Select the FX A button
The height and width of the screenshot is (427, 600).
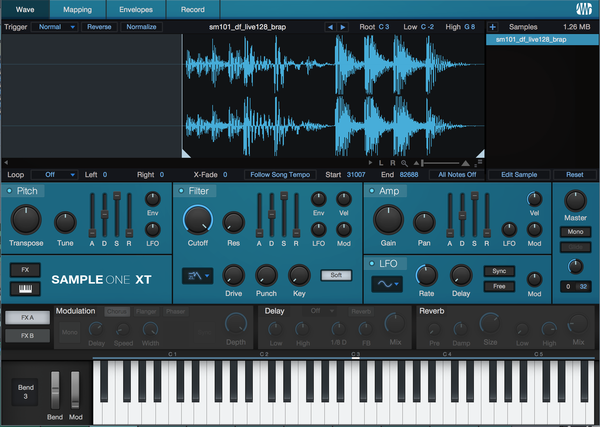(27, 318)
